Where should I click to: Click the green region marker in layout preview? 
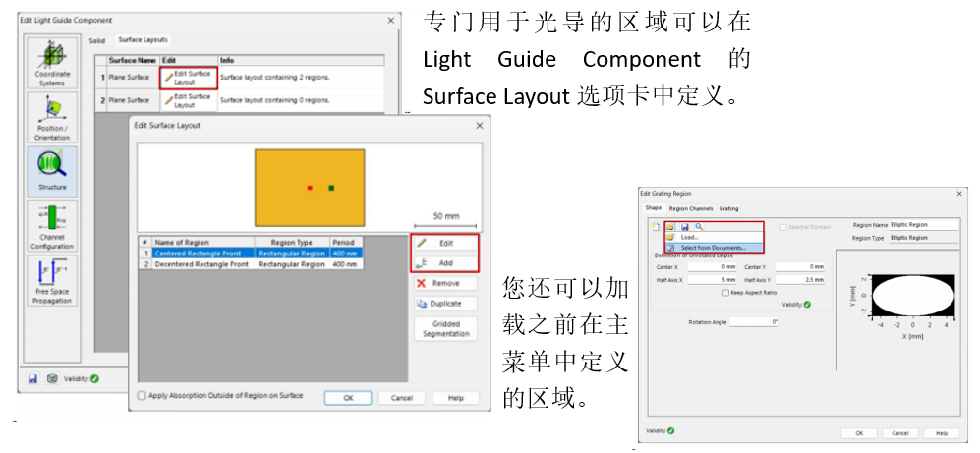tap(331, 188)
